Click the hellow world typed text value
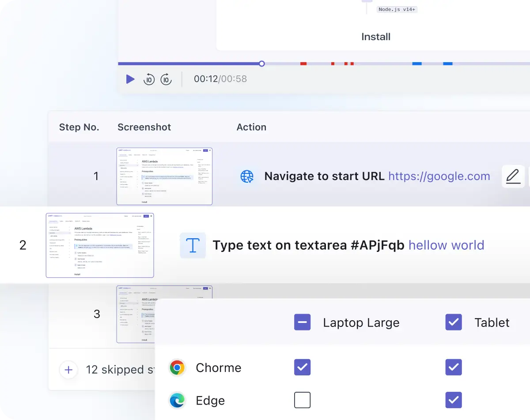 pyautogui.click(x=446, y=245)
